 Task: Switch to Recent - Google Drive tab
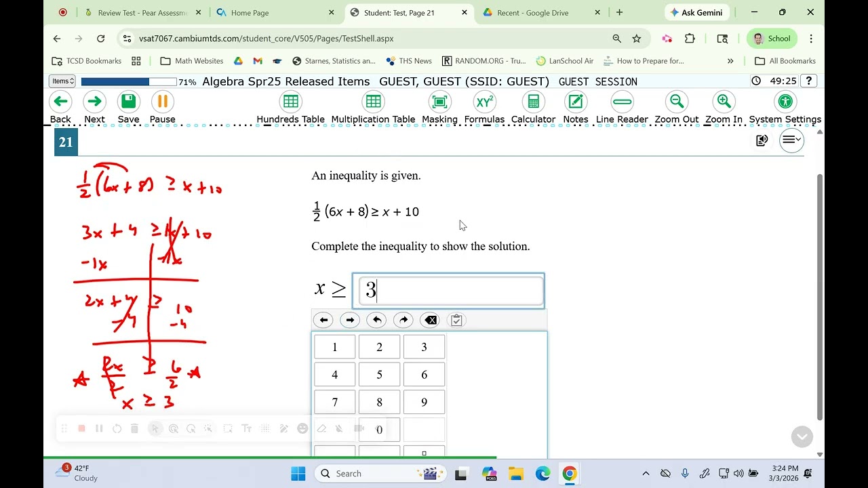tap(542, 12)
